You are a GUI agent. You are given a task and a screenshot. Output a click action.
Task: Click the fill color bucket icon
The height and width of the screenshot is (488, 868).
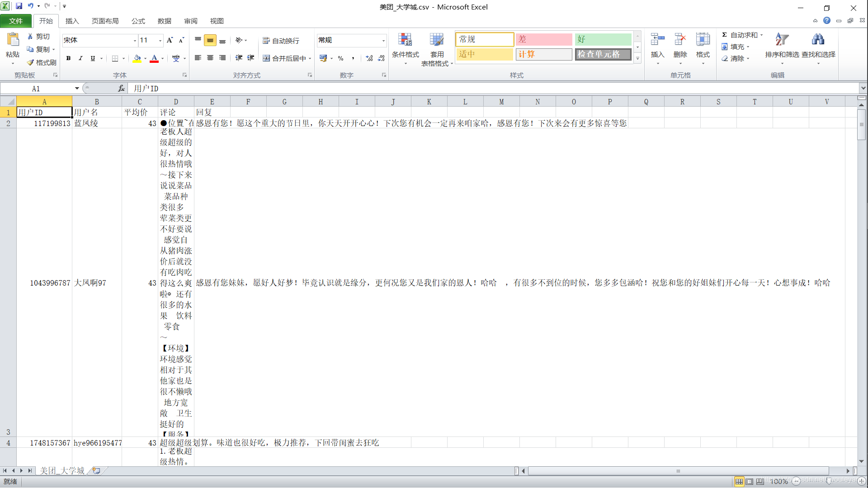(x=137, y=58)
